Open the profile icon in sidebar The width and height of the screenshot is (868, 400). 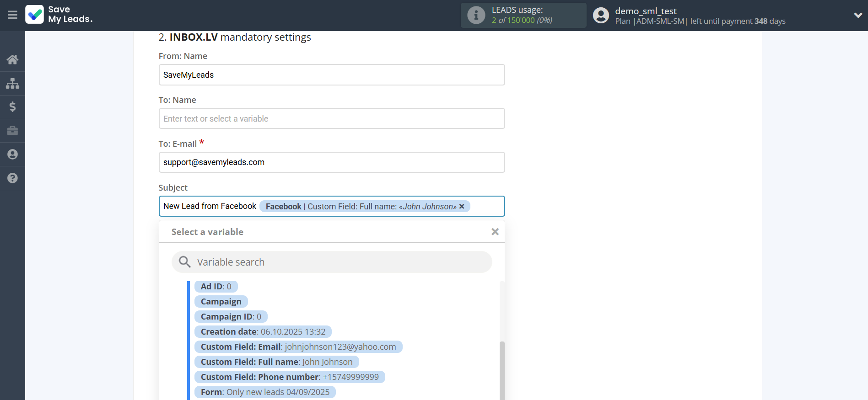pos(12,155)
